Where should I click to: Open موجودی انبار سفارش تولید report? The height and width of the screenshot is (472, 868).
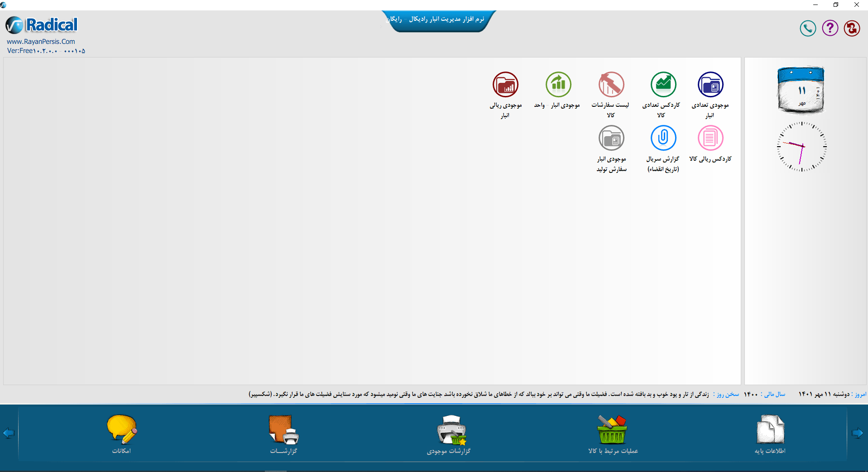(611, 138)
